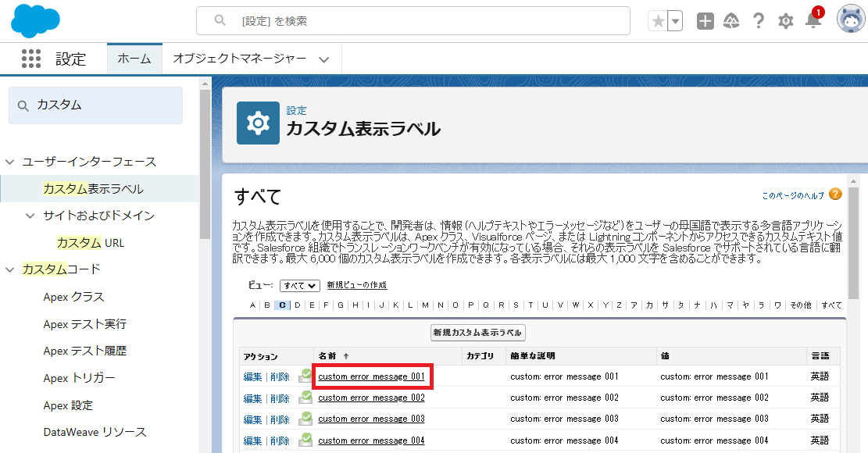The width and height of the screenshot is (868, 453).
Task: Open カスタム URL in the sidebar
Action: pos(90,243)
